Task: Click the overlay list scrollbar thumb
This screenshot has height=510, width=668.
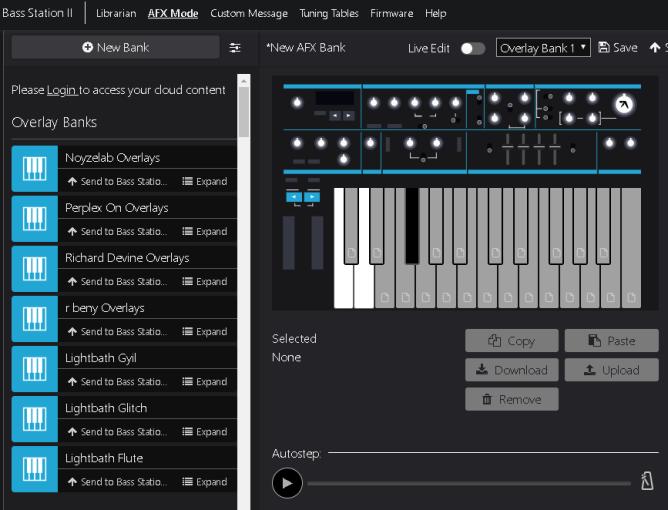Action: [x=244, y=112]
